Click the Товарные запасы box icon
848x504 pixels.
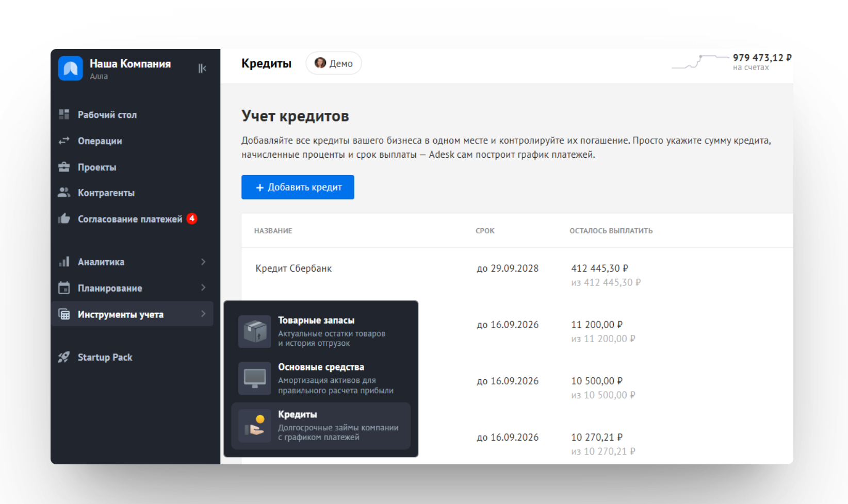[x=255, y=331]
